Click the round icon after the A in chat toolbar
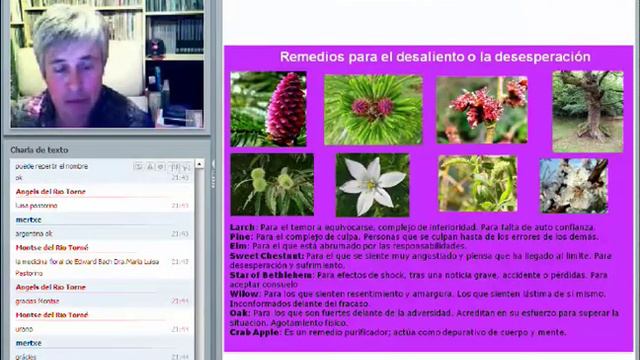The width and height of the screenshot is (640, 360). tap(161, 167)
